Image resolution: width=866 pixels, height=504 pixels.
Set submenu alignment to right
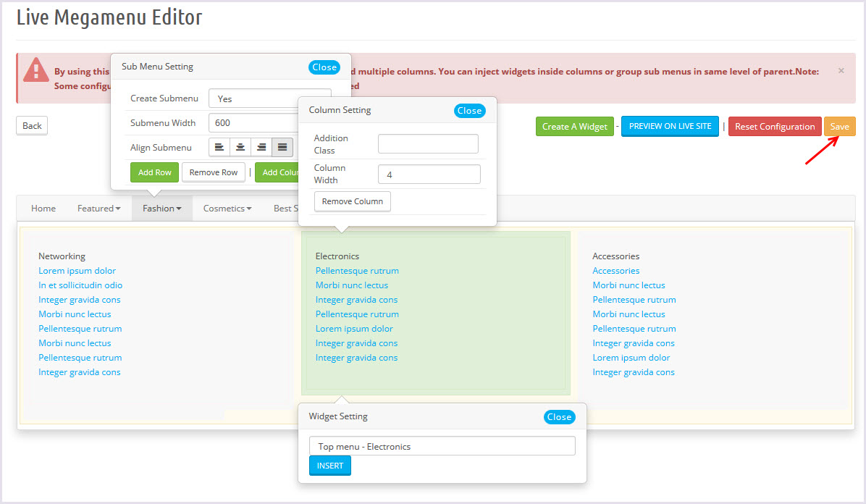click(x=261, y=148)
